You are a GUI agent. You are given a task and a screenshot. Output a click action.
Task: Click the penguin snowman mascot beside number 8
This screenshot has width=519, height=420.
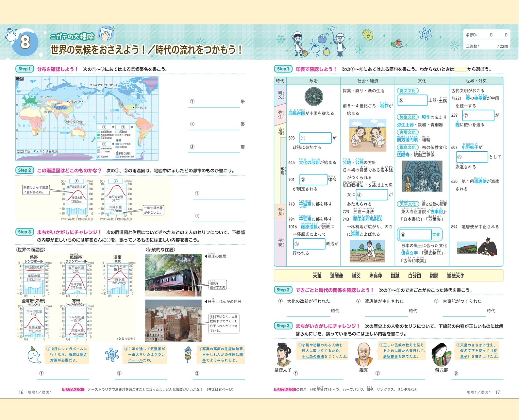[11, 35]
